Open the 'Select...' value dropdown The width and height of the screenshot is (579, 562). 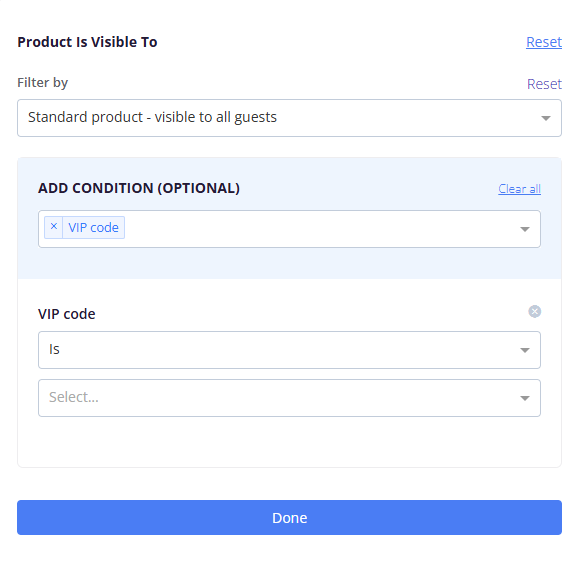tap(290, 398)
